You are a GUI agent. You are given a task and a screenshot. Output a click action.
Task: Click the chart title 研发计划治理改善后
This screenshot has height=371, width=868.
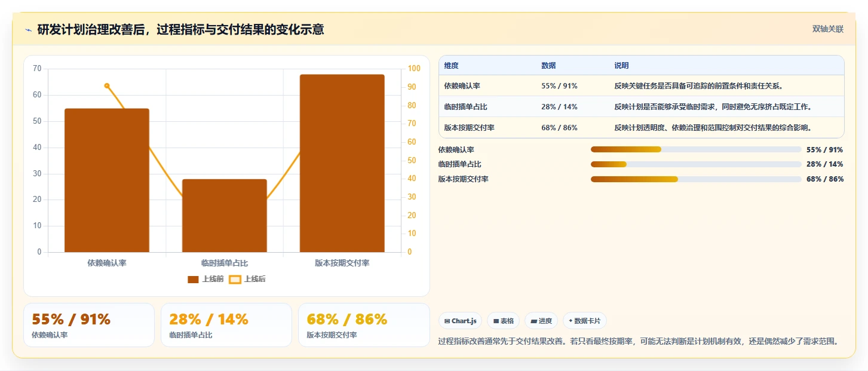pos(180,29)
